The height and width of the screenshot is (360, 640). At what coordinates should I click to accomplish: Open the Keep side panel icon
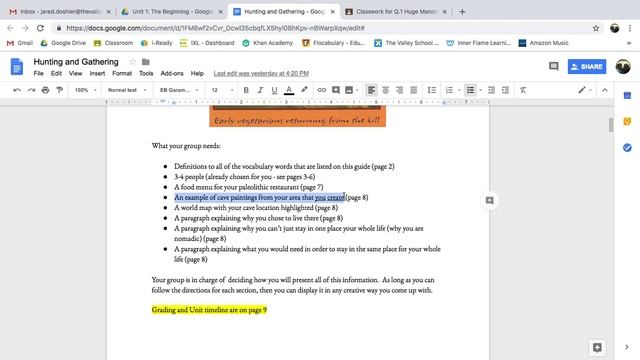(627, 121)
